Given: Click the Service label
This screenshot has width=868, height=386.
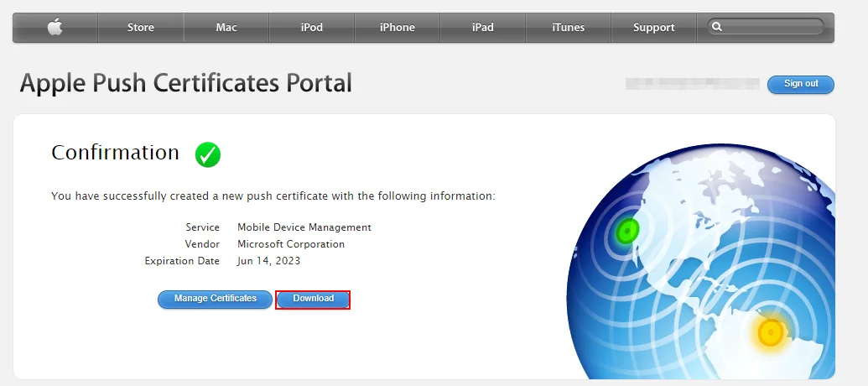Looking at the screenshot, I should point(203,227).
